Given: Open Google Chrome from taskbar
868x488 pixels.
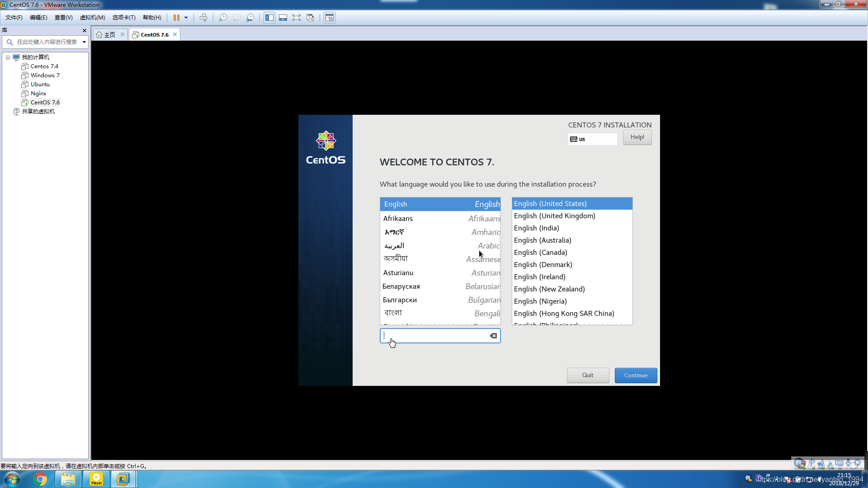Looking at the screenshot, I should tap(40, 479).
